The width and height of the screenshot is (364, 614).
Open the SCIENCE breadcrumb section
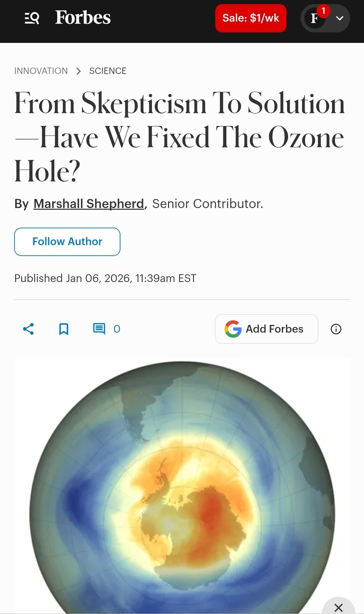click(x=108, y=71)
